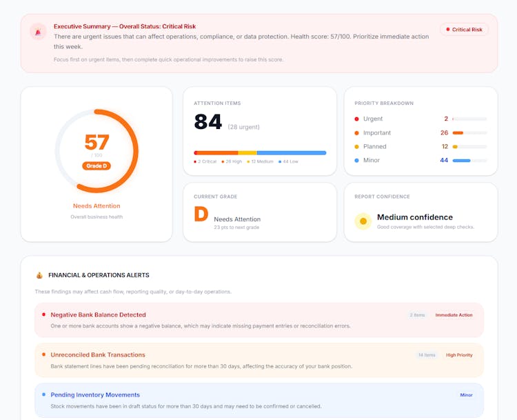Click the circular health score gauge
The width and height of the screenshot is (517, 420).
[97, 151]
